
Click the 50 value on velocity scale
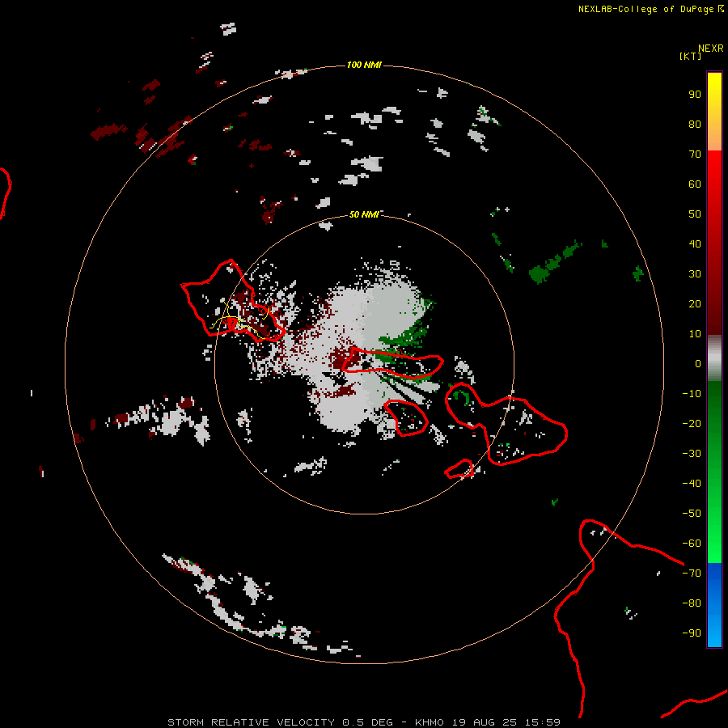click(695, 214)
